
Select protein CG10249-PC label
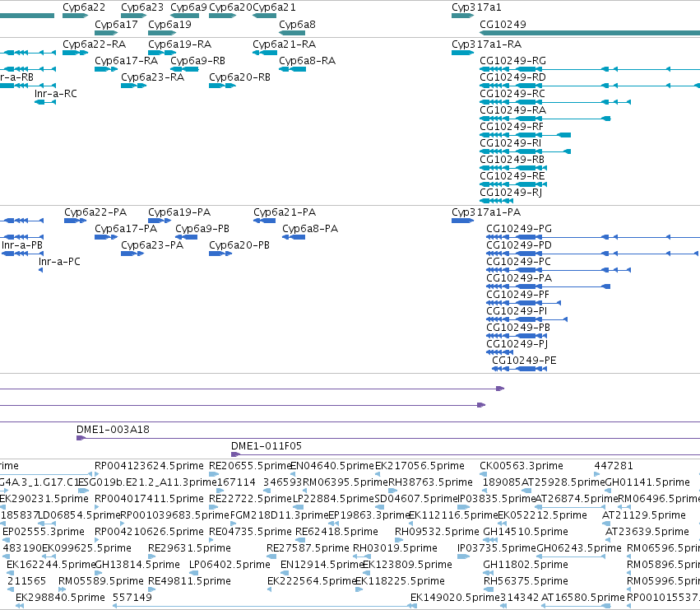click(x=519, y=262)
